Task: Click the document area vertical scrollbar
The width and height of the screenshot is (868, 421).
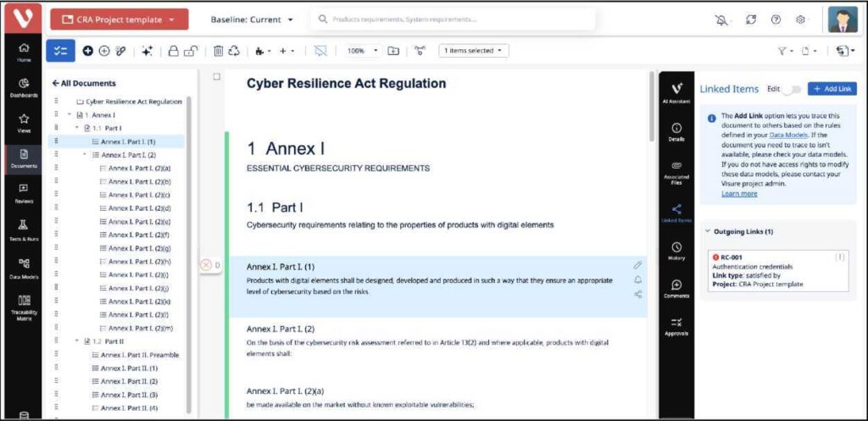Action: click(x=652, y=108)
